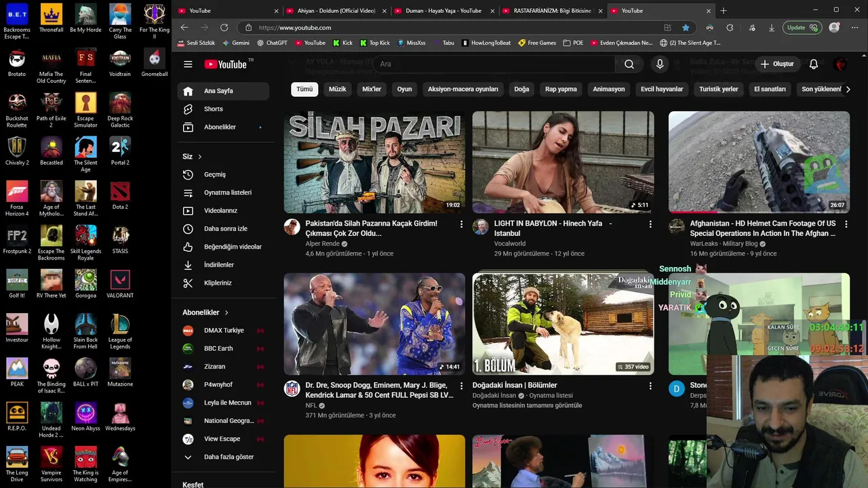Open Gnomeball desktop shortcut
Screen dimensions: 868x488
155,62
